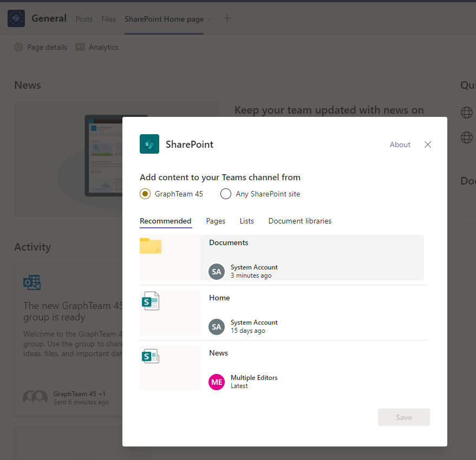Click the Multiple Editors ME avatar

pyautogui.click(x=217, y=382)
